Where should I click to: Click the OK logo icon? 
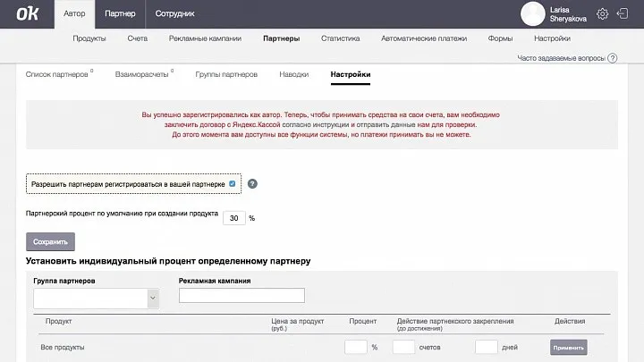pos(26,14)
